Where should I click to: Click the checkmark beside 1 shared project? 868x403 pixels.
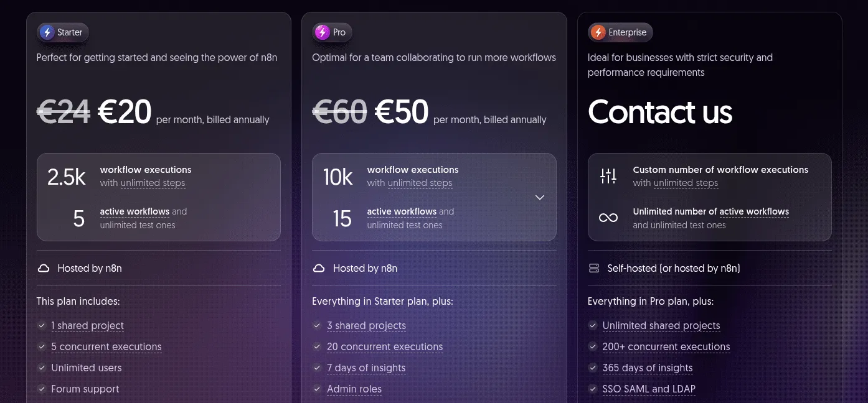point(42,325)
